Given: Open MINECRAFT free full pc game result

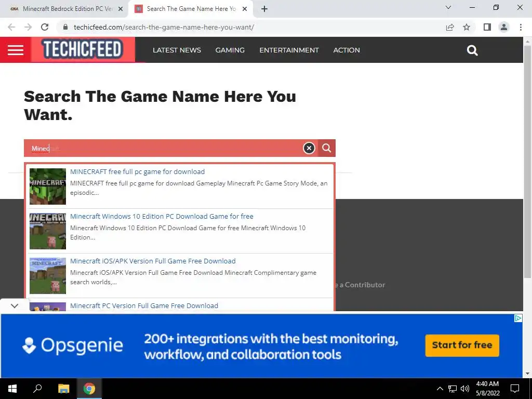Looking at the screenshot, I should [137, 171].
